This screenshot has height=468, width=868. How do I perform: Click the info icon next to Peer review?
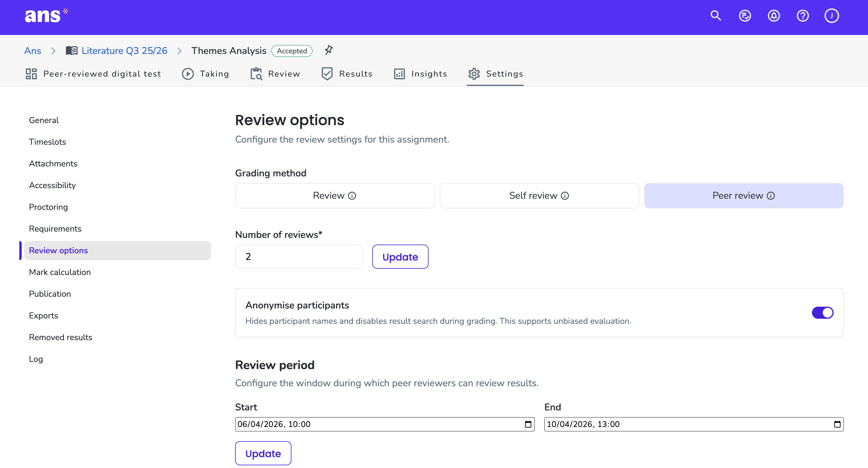[771, 196]
